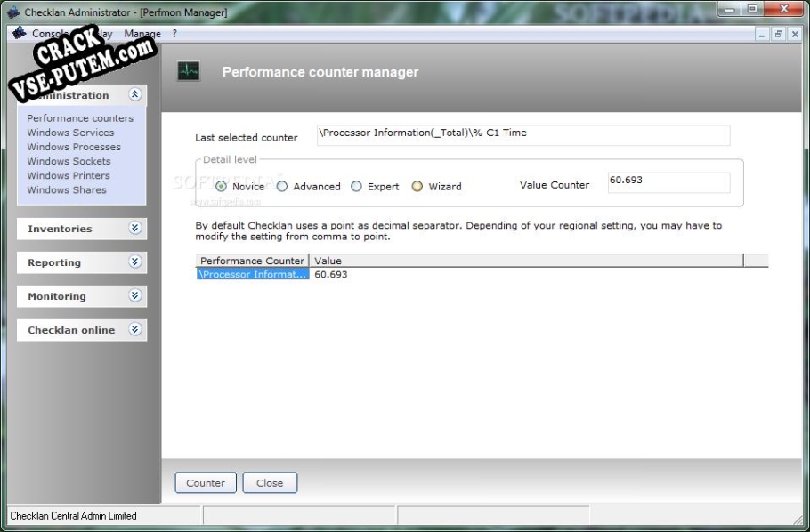Viewport: 810px width, 532px height.
Task: Select the Advanced detail level
Action: tap(282, 187)
